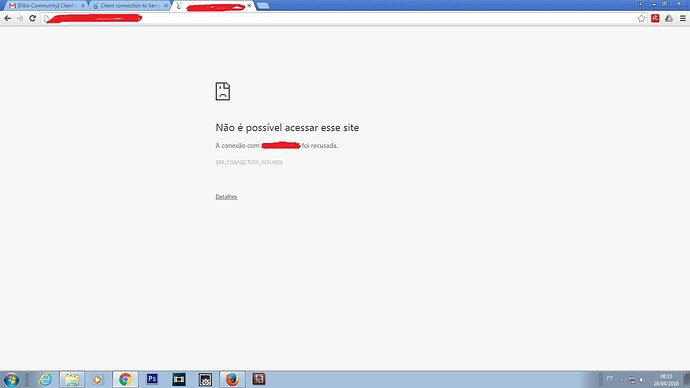
Task: Go back to the previous page
Action: point(7,18)
